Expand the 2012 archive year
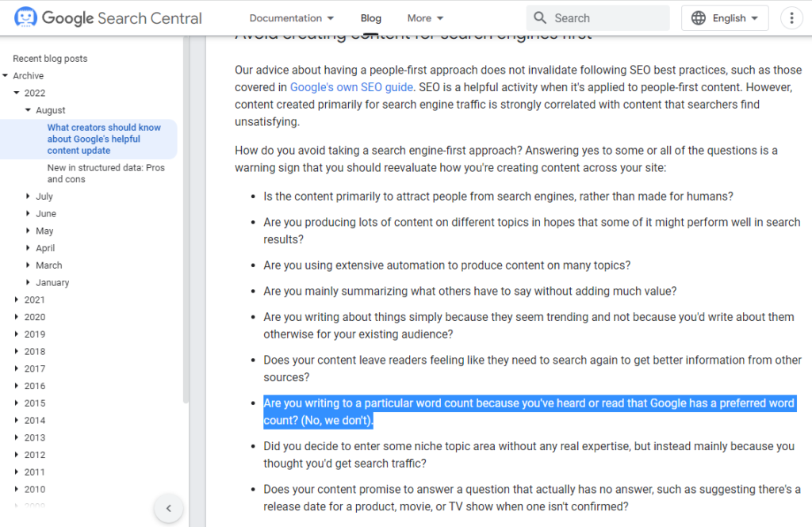This screenshot has width=812, height=527. pyautogui.click(x=17, y=455)
